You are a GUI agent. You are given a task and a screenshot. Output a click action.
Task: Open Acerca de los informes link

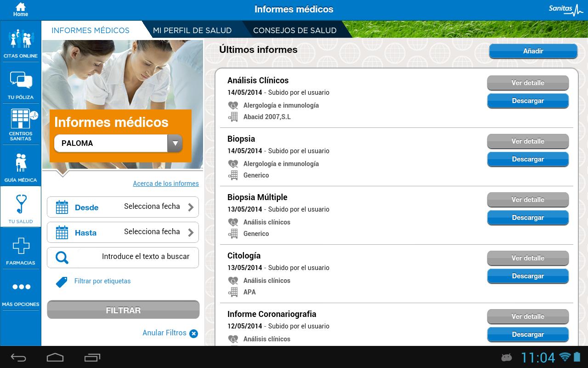166,184
